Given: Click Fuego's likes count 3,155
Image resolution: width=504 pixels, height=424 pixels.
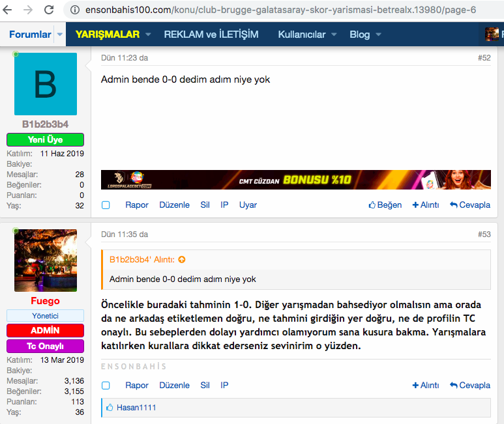Looking at the screenshot, I should click(x=74, y=391).
